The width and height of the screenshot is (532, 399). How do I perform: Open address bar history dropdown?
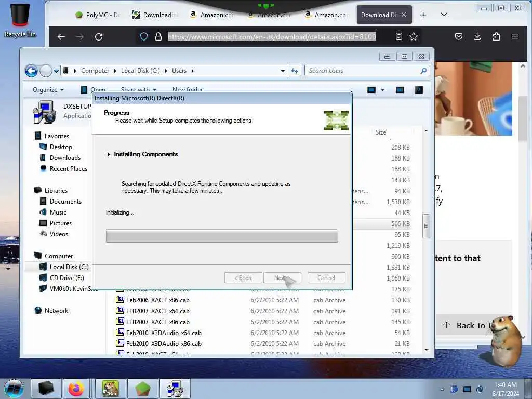click(x=283, y=71)
